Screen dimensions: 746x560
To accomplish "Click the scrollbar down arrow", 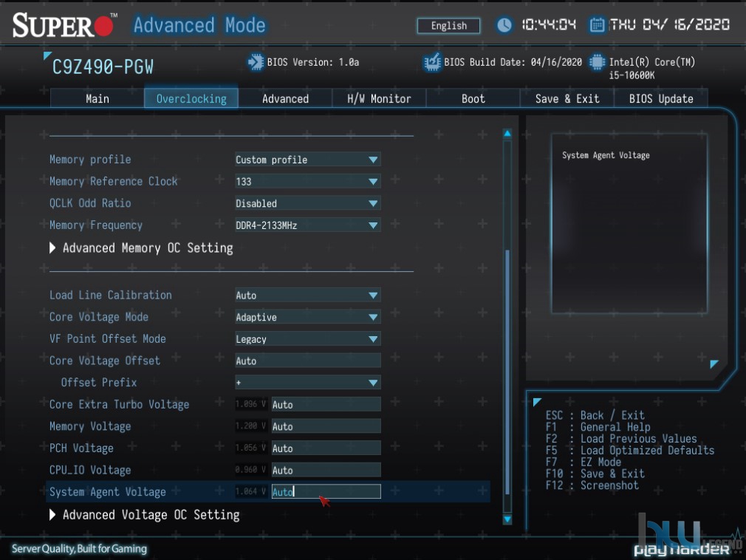I will (x=507, y=519).
